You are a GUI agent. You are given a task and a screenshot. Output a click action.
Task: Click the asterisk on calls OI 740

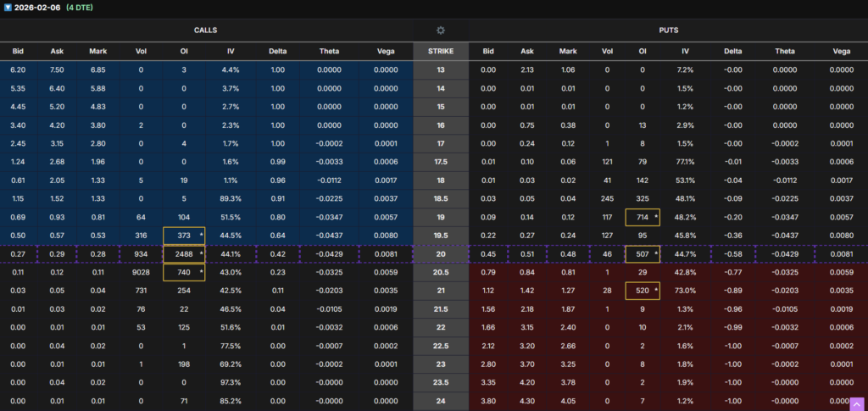click(201, 273)
